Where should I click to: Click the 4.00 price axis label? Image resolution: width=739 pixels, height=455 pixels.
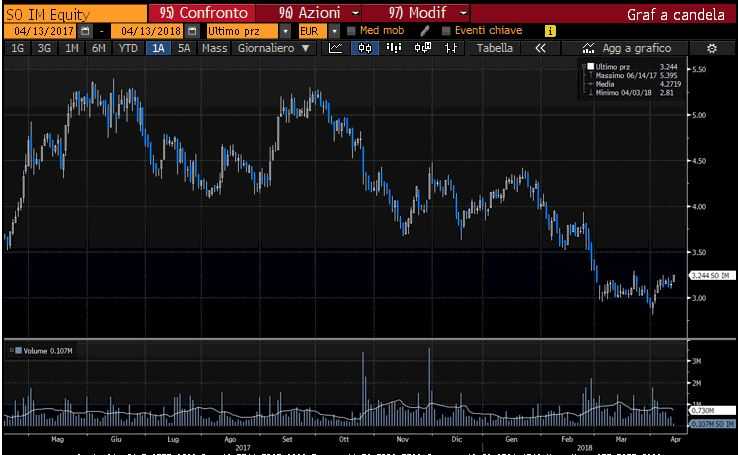699,207
